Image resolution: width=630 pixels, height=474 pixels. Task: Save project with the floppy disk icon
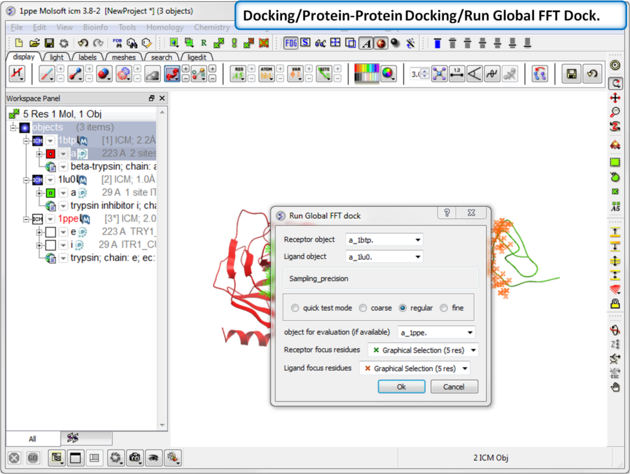pyautogui.click(x=49, y=43)
